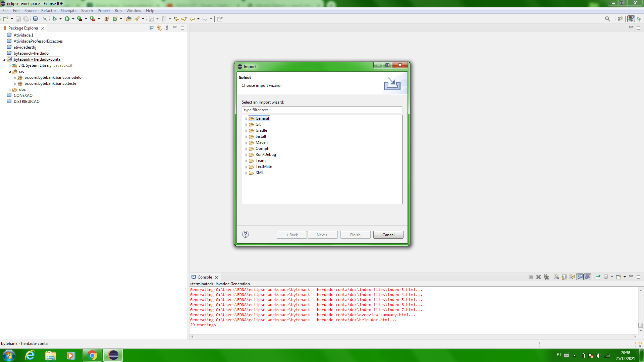The width and height of the screenshot is (644, 362).
Task: Open the Window menu
Action: 133,11
